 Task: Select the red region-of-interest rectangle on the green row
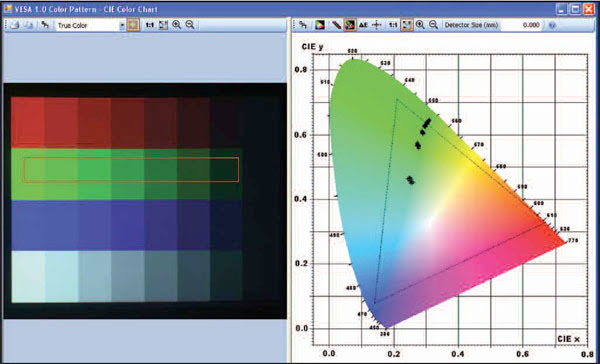(x=131, y=169)
